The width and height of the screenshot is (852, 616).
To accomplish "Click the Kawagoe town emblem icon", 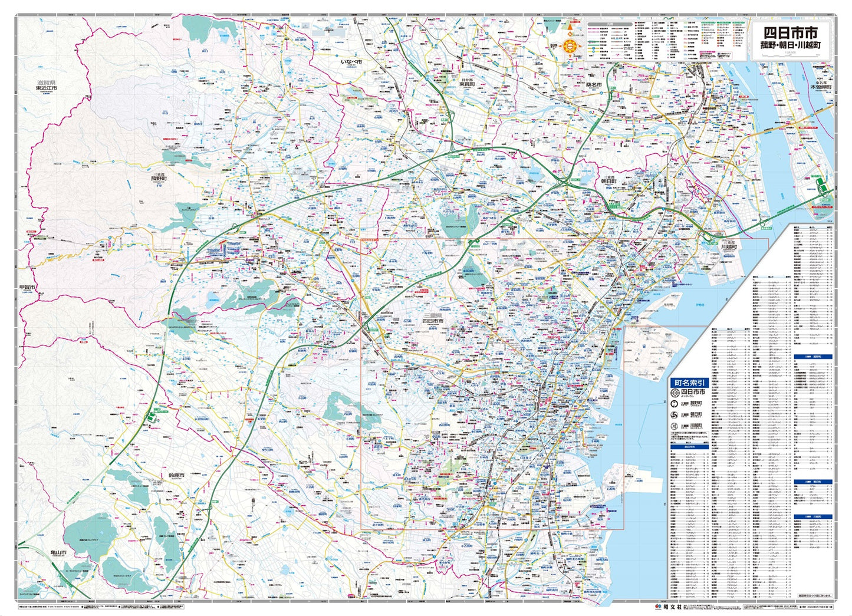I will click(675, 426).
